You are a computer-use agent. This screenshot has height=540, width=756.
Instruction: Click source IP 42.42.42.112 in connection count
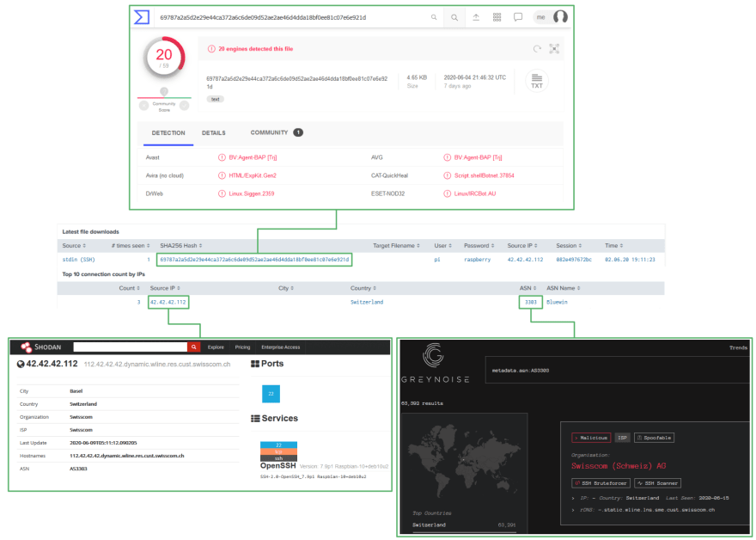168,302
